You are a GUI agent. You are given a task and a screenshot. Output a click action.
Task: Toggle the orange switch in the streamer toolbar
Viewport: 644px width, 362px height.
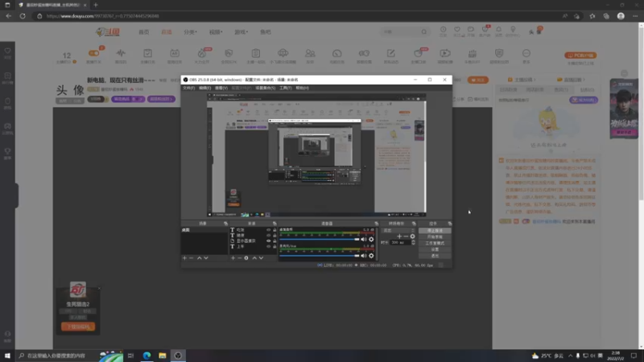pos(93,53)
